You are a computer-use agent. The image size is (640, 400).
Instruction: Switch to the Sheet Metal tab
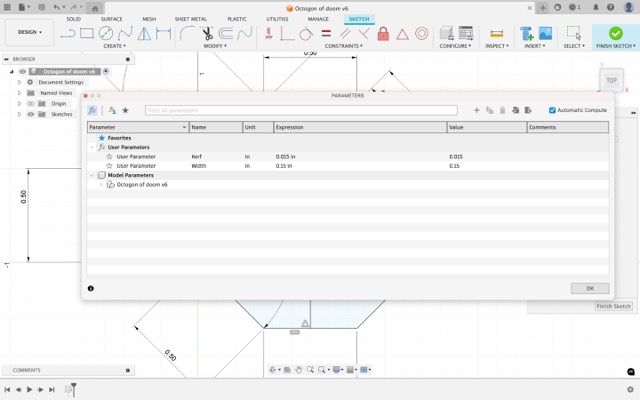[x=191, y=19]
